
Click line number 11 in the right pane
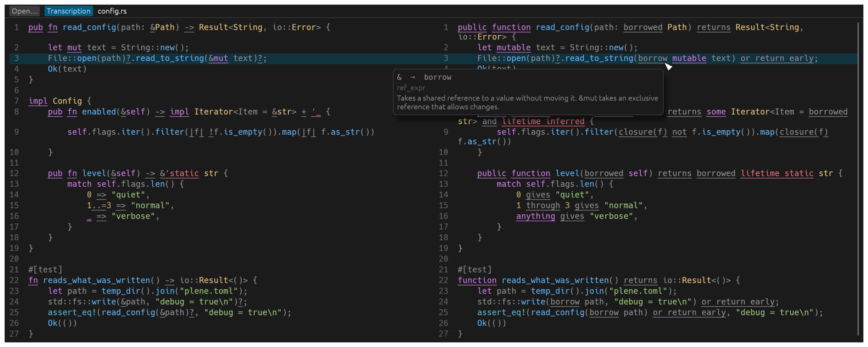pyautogui.click(x=443, y=163)
